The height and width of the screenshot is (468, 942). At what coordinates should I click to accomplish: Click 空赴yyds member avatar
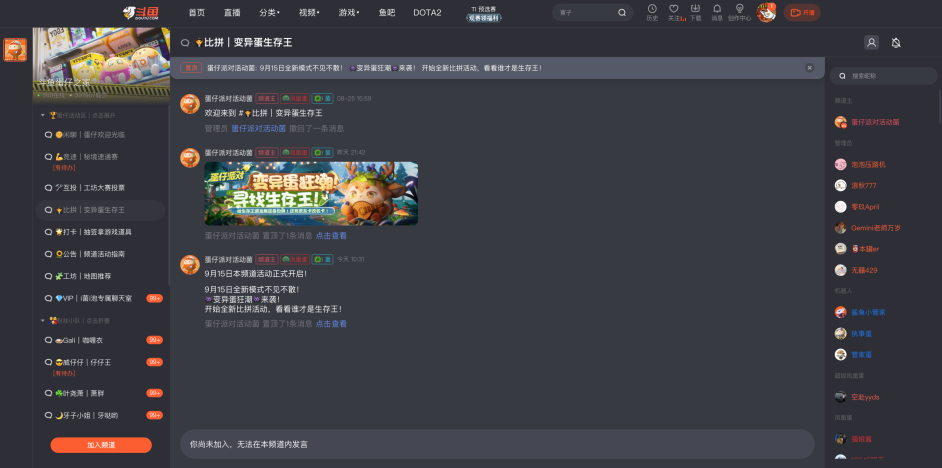(x=840, y=397)
